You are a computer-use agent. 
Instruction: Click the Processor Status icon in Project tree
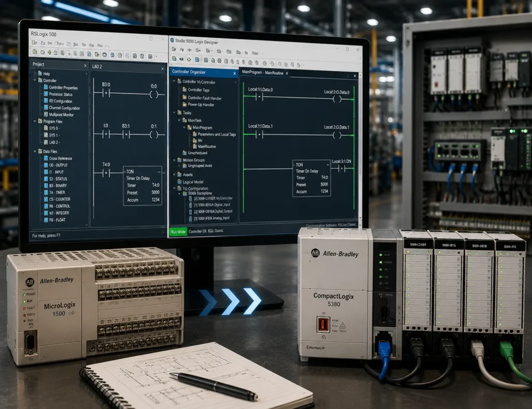point(46,94)
